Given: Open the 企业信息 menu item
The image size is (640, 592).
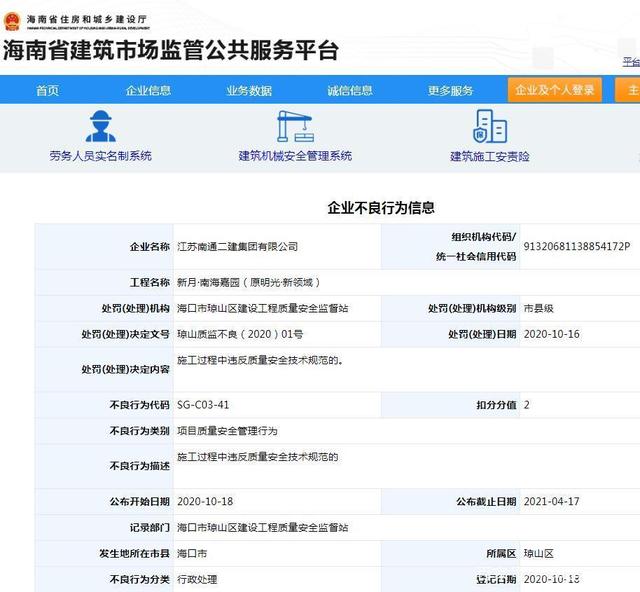Looking at the screenshot, I should tap(148, 90).
